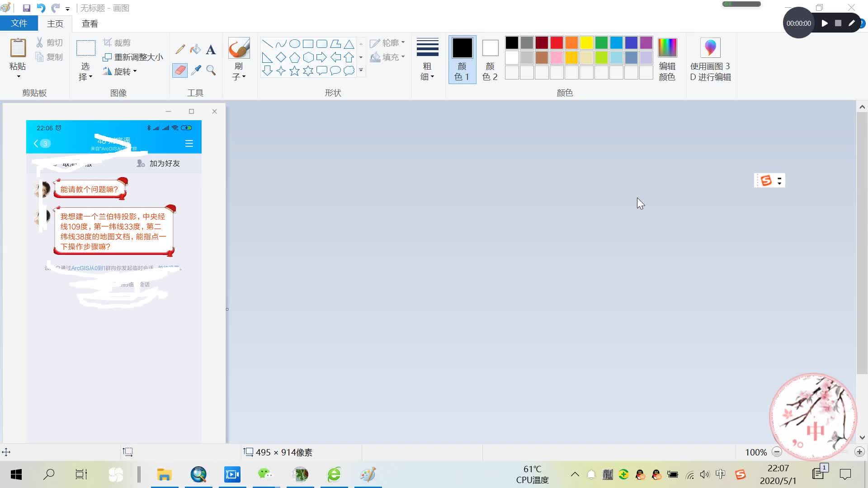The height and width of the screenshot is (488, 868).
Task: Choose the Right arrow shape
Action: tap(321, 57)
